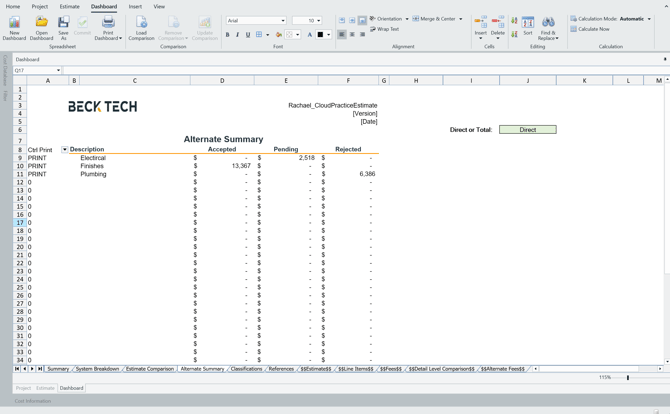Expand the Calculation Mode dropdown
Screen dimensions: 670x414
(649, 19)
